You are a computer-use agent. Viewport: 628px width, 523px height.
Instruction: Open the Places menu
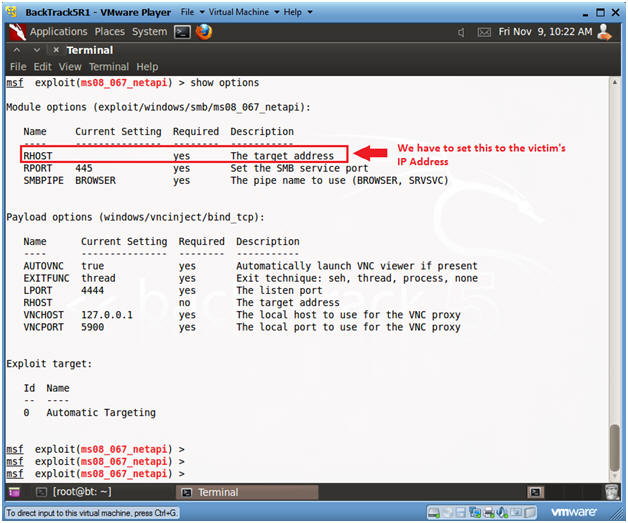coord(110,32)
